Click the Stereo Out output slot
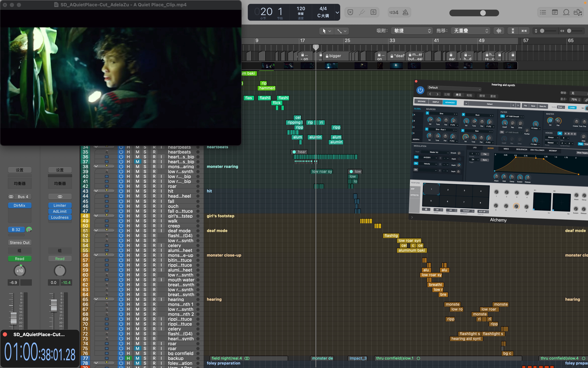This screenshot has height=368, width=588. pos(20,242)
